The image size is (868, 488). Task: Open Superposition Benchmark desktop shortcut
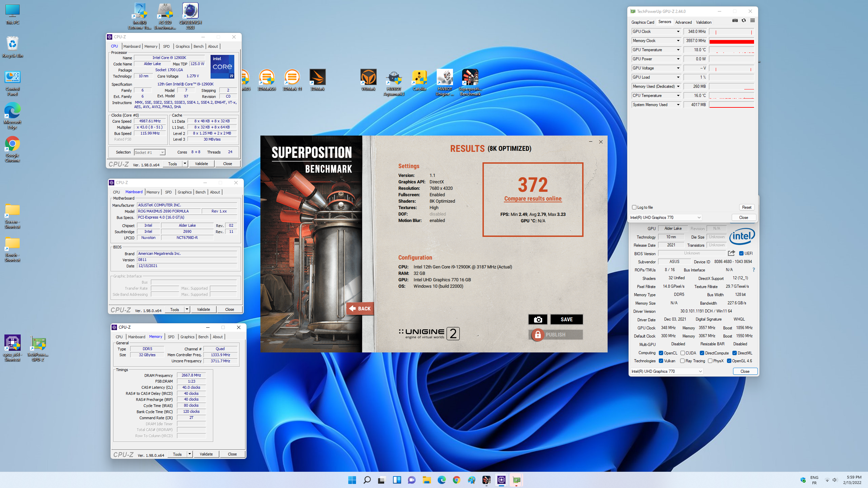470,83
